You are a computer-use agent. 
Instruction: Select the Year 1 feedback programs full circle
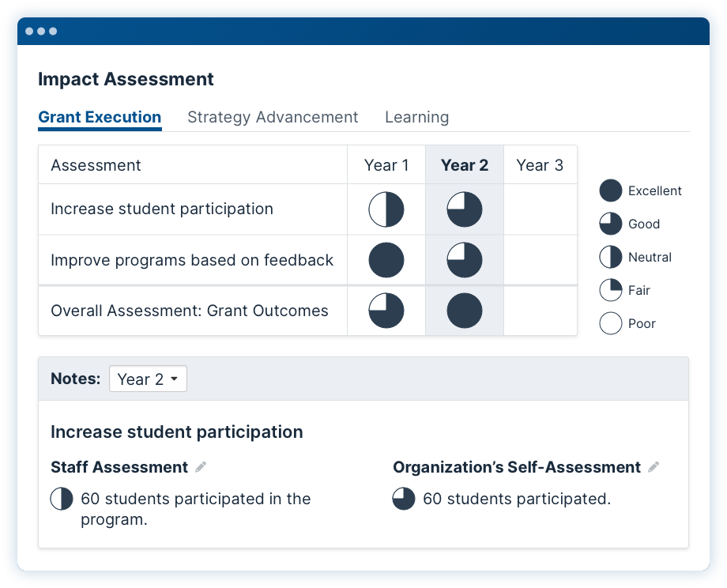(x=386, y=260)
